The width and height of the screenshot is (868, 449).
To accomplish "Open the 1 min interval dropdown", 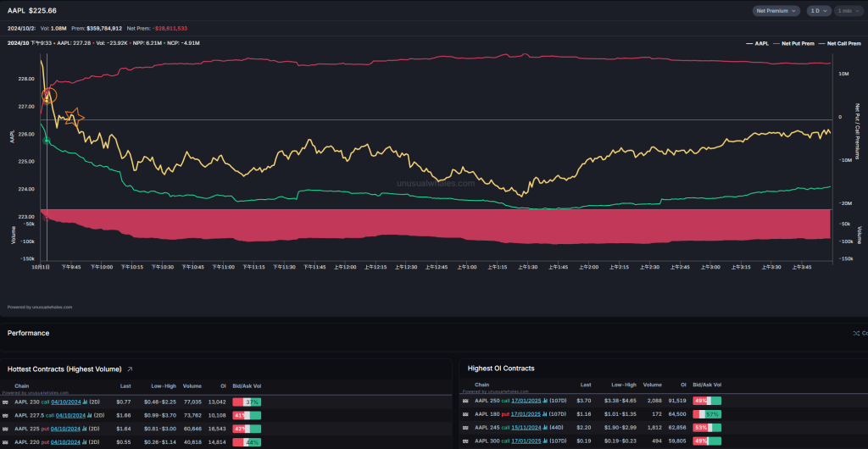I will click(848, 10).
